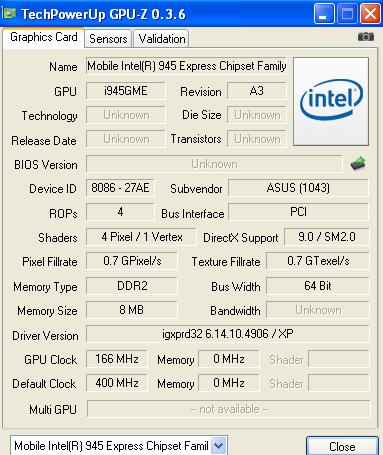Screen dimensions: 383x455
Task: Click the Transistors Unknown field
Action: 257,139
